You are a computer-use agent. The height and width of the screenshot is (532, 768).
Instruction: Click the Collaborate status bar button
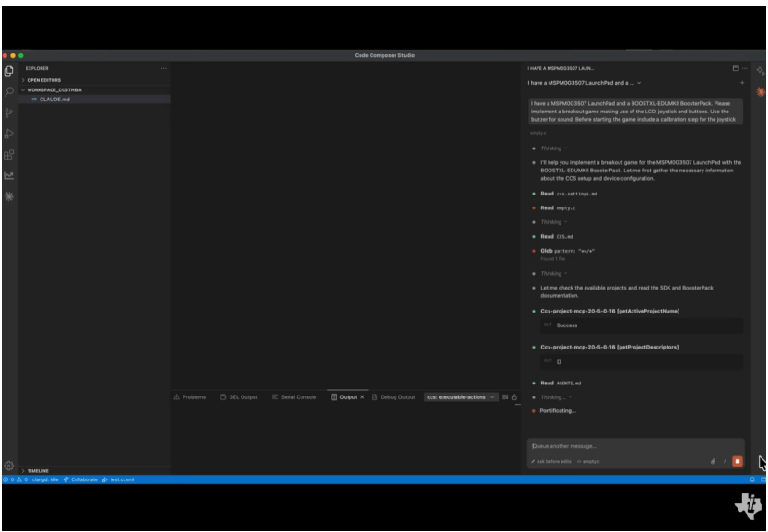(x=80, y=479)
